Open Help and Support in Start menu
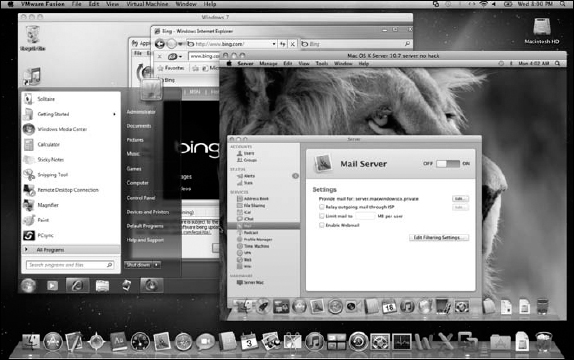The width and height of the screenshot is (574, 360). pos(145,240)
